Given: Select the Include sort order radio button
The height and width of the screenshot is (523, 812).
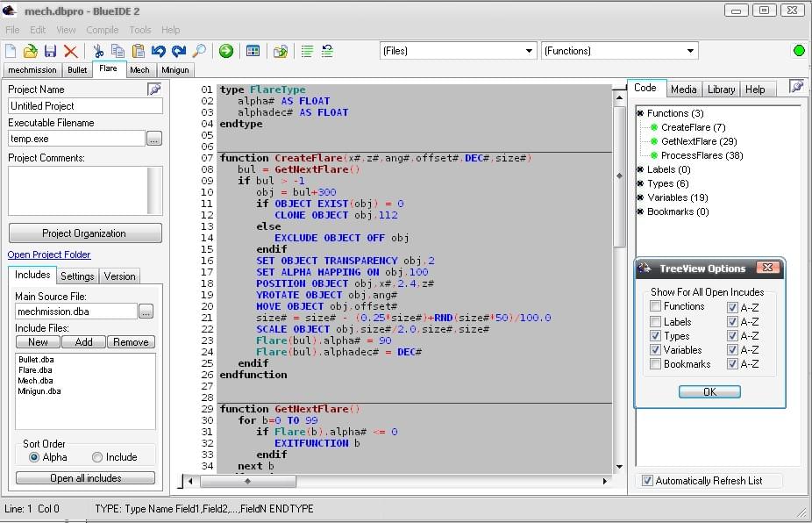Looking at the screenshot, I should (x=96, y=457).
